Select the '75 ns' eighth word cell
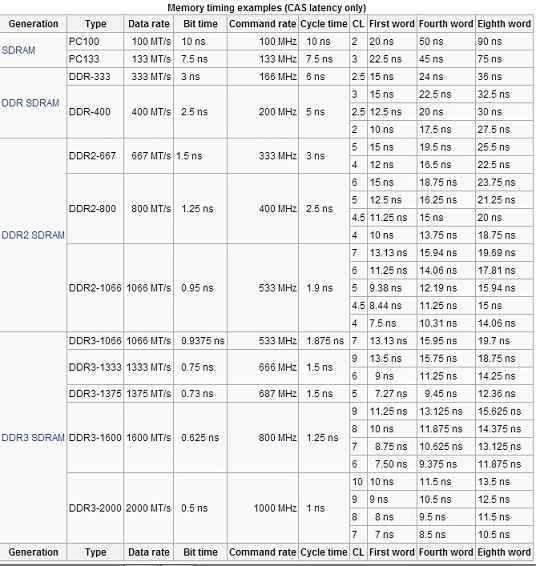Viewport: 536px width, 566px height. click(504, 59)
